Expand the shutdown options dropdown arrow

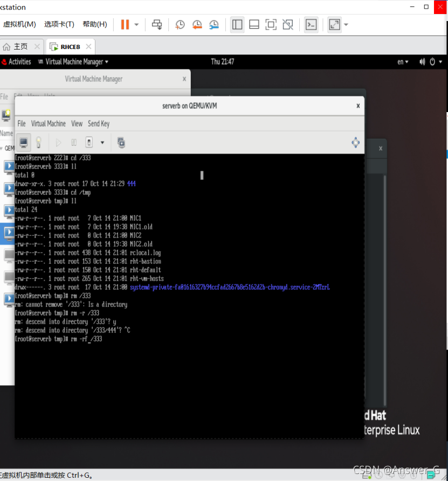tap(102, 143)
